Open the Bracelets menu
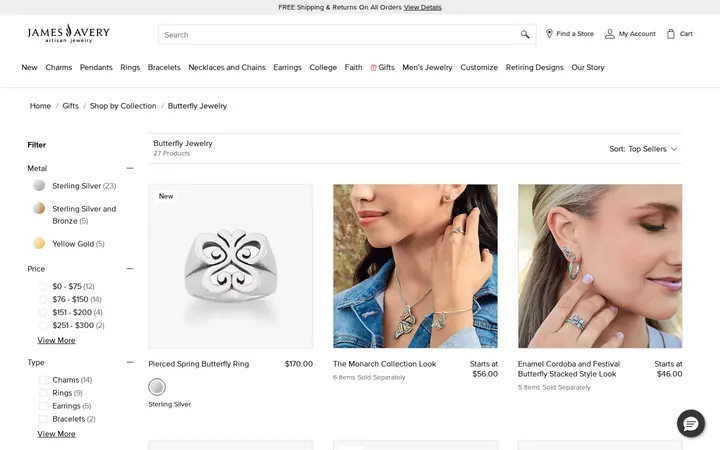The width and height of the screenshot is (720, 450). coord(164,67)
